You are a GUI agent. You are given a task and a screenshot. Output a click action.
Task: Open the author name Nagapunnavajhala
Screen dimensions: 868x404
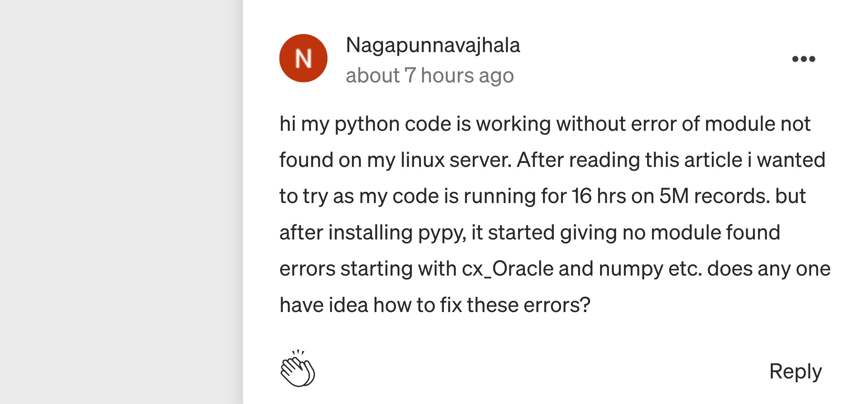pyautogui.click(x=433, y=45)
